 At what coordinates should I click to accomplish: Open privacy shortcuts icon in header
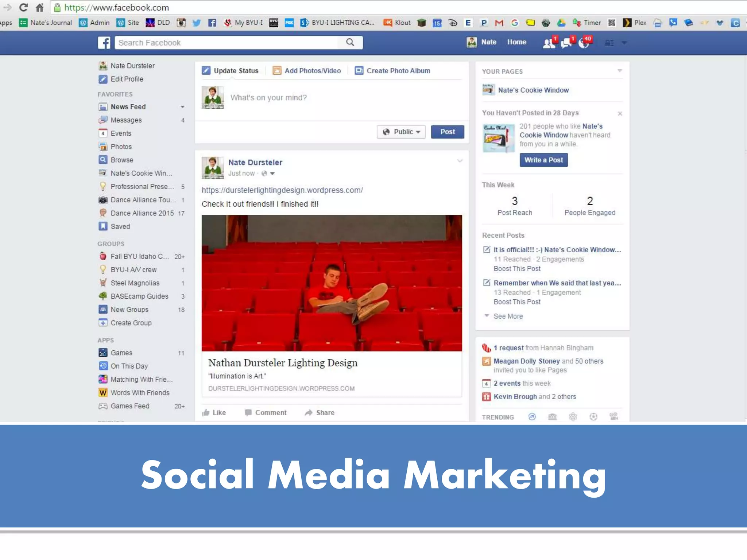pyautogui.click(x=609, y=43)
